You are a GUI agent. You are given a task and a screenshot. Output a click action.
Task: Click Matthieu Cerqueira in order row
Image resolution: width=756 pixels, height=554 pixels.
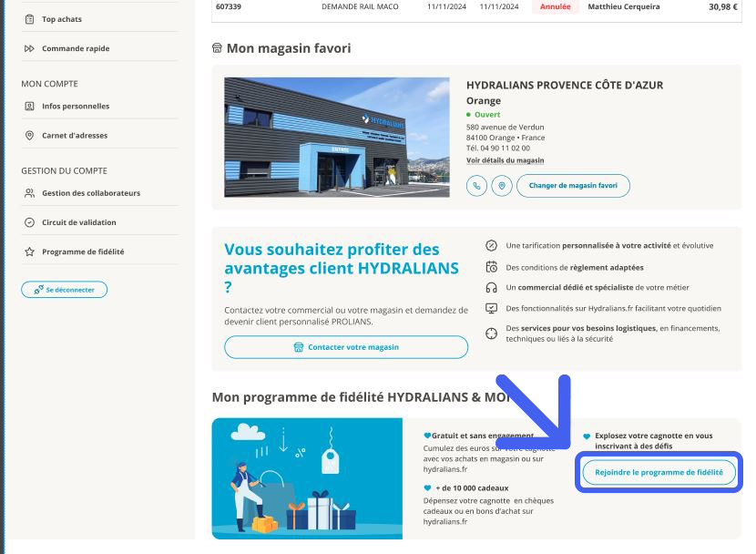624,6
